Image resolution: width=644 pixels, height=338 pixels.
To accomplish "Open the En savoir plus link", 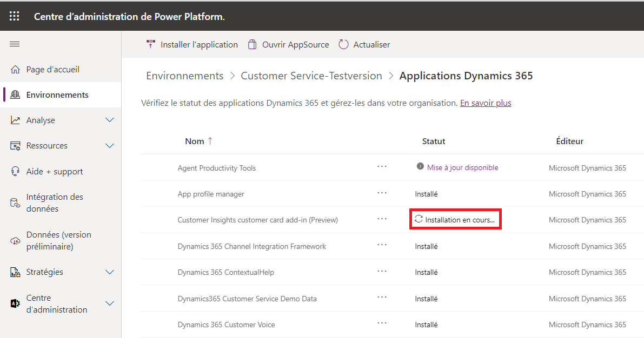I will point(485,103).
